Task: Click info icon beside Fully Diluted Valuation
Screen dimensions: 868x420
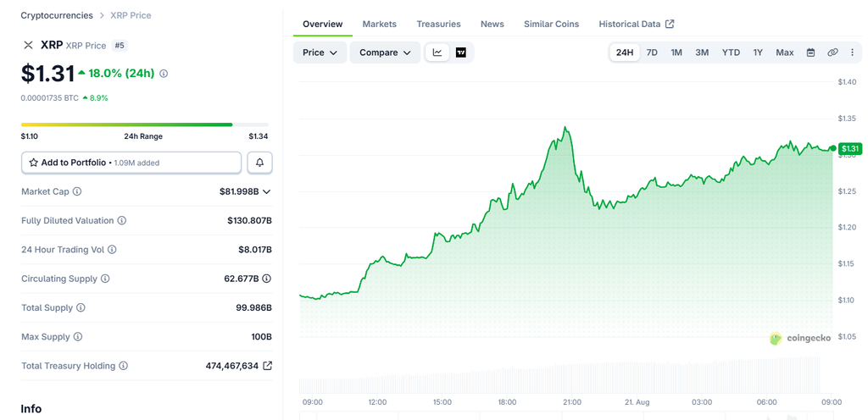Action: (x=122, y=220)
